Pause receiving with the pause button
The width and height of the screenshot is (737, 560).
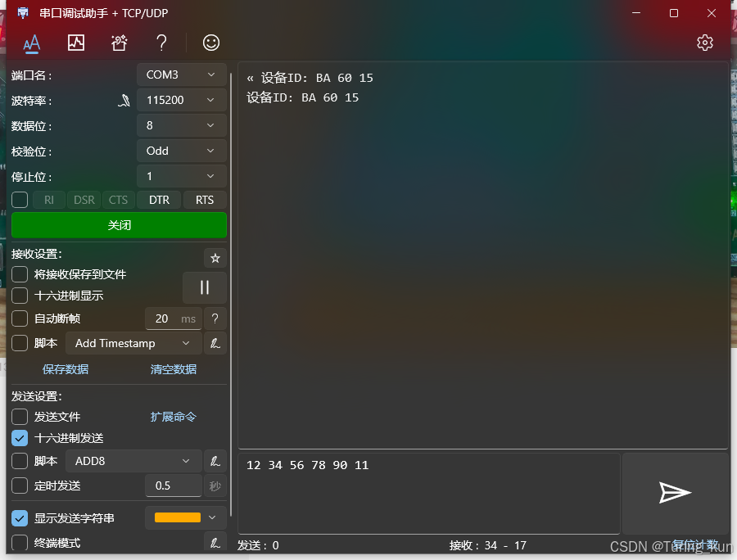205,287
